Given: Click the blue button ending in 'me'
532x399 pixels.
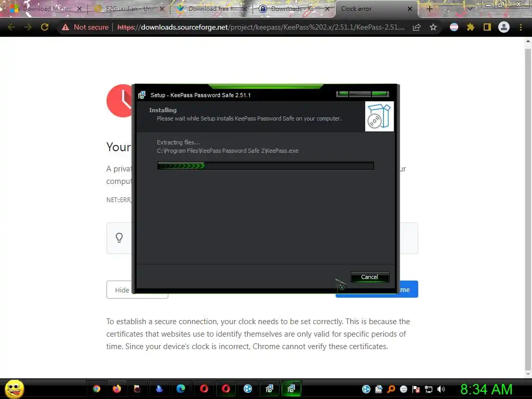Looking at the screenshot, I should point(377,289).
